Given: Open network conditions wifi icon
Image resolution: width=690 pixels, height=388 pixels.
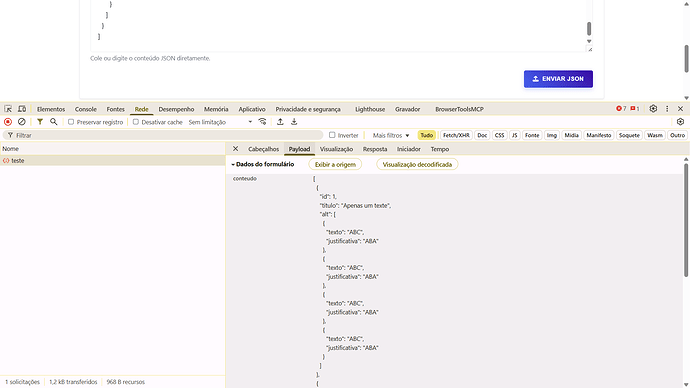Looking at the screenshot, I should pos(262,122).
